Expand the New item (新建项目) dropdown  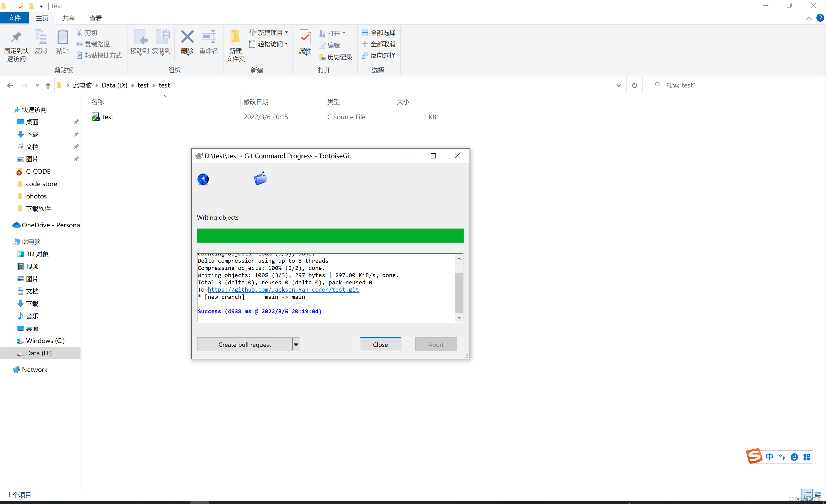click(286, 33)
